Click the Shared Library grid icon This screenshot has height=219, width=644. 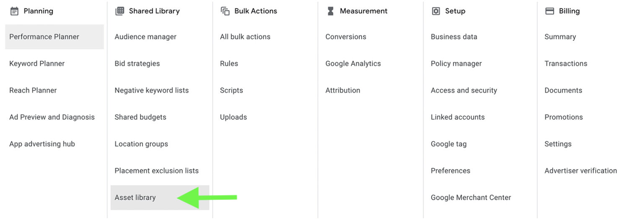coord(119,11)
